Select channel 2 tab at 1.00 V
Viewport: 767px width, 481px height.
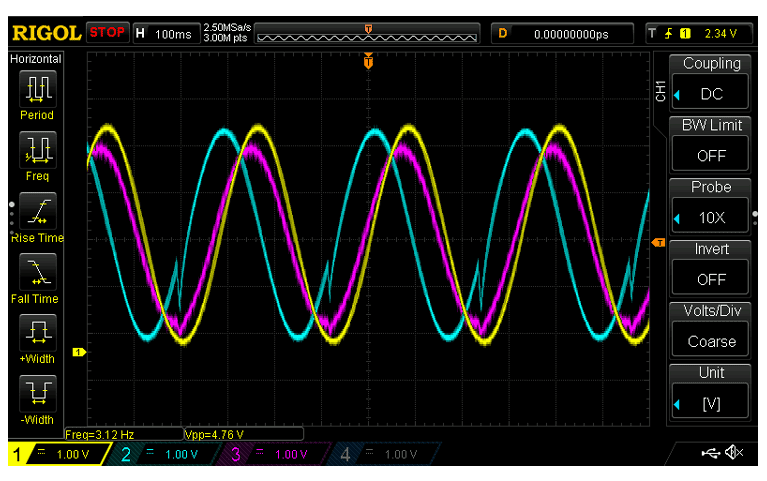click(x=165, y=454)
